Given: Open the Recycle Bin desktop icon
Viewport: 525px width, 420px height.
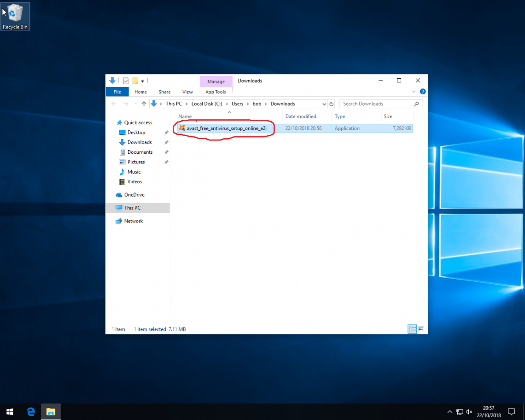Looking at the screenshot, I should coord(15,17).
